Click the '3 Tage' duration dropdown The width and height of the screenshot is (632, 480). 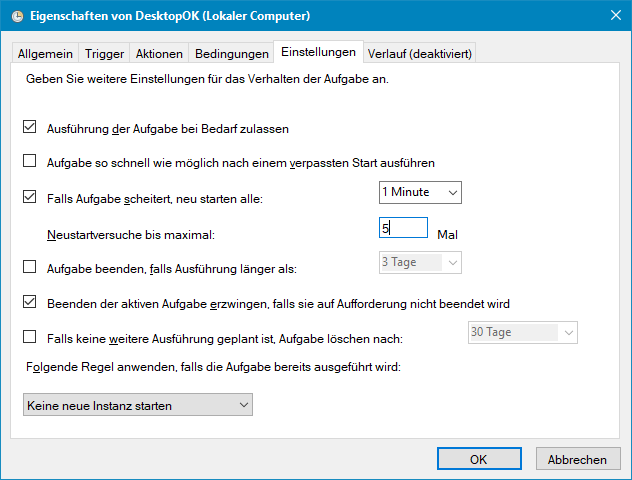(420, 262)
